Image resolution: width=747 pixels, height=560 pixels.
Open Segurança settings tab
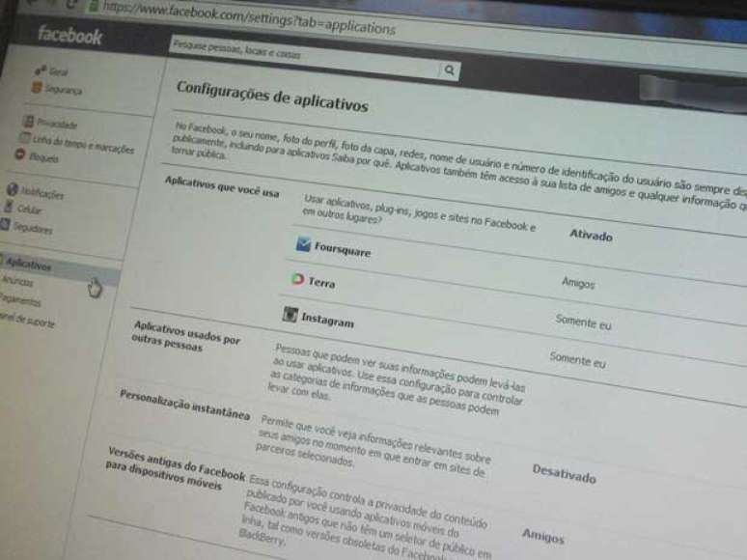pos(63,89)
